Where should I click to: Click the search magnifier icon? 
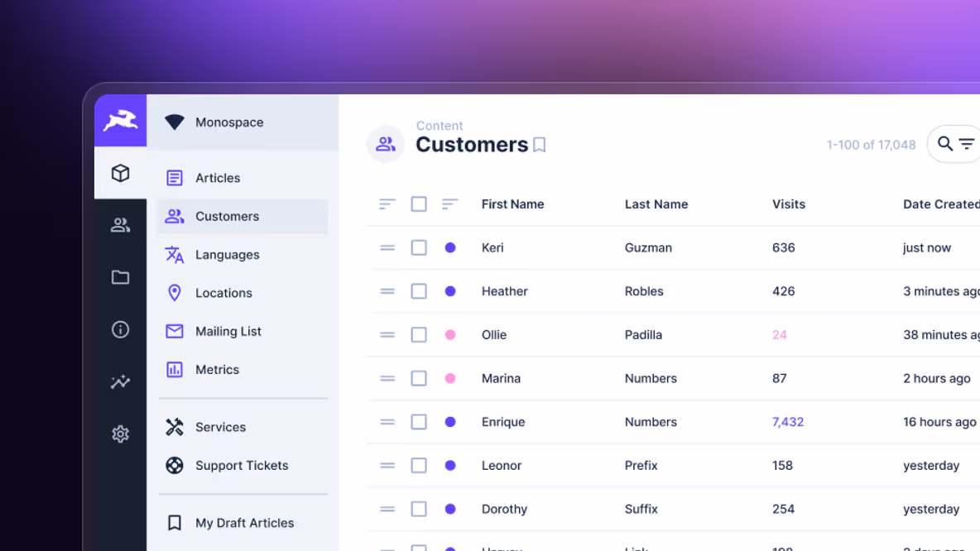[x=945, y=144]
